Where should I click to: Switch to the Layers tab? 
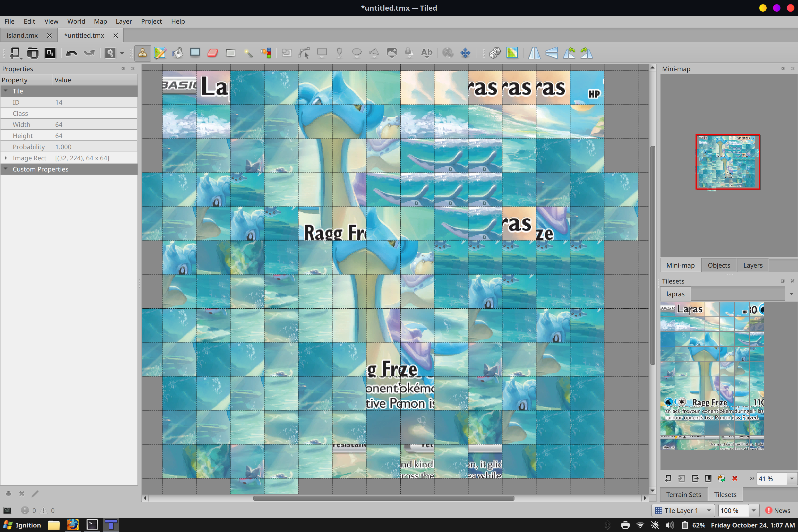[x=753, y=265]
